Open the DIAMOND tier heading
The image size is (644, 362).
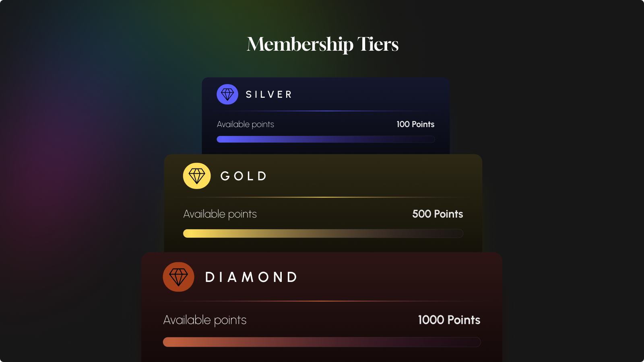[x=251, y=277]
